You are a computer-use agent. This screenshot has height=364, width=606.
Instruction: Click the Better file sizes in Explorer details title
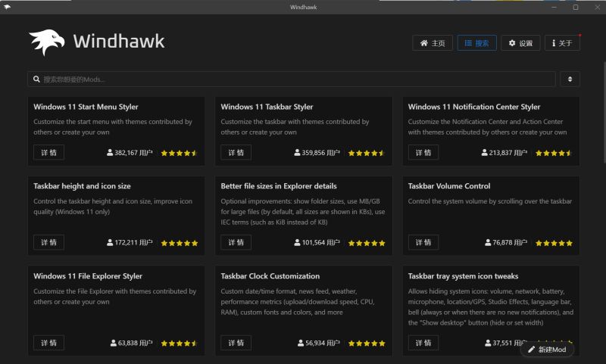coord(279,186)
